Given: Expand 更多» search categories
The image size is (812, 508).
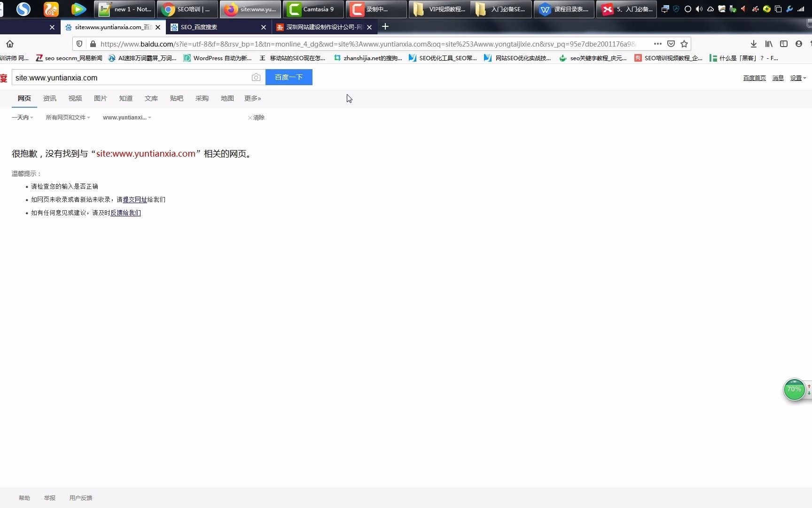Looking at the screenshot, I should 253,98.
